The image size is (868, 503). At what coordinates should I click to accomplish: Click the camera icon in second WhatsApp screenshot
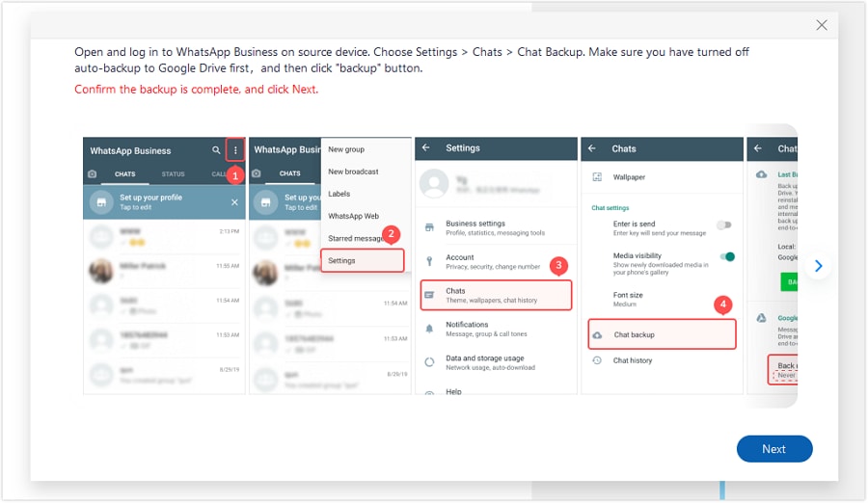257,173
